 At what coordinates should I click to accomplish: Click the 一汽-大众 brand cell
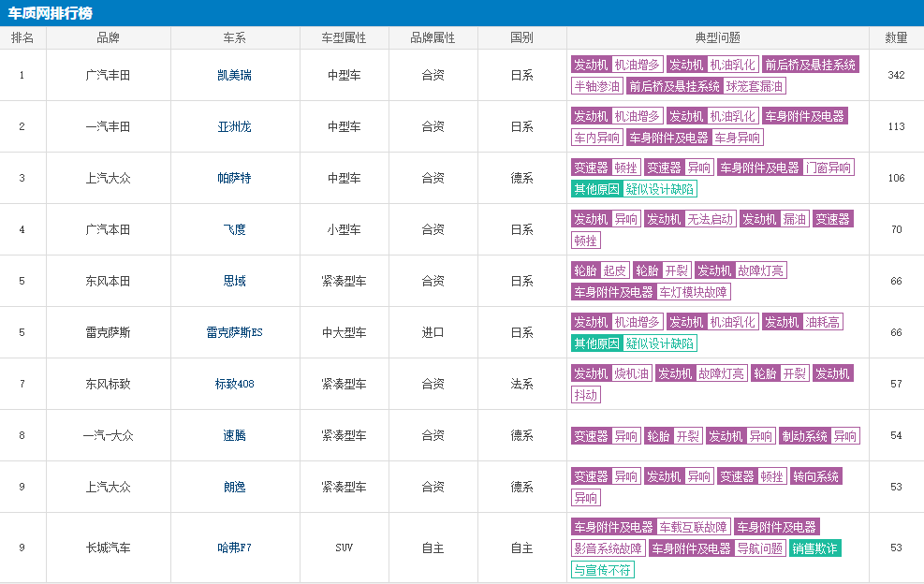(x=108, y=435)
